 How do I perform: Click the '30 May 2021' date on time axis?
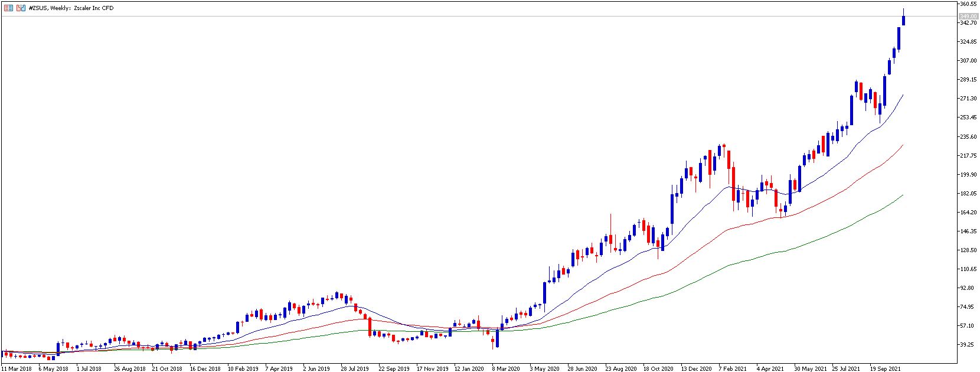coord(810,368)
